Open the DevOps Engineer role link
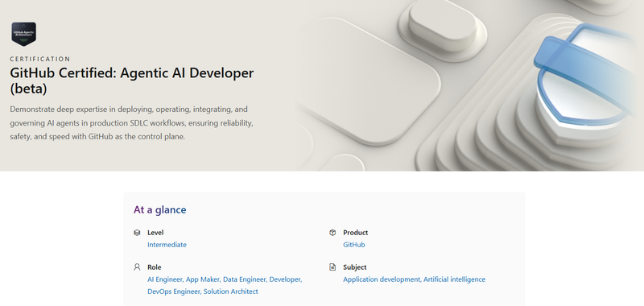Image resolution: width=644 pixels, height=306 pixels. (x=174, y=292)
